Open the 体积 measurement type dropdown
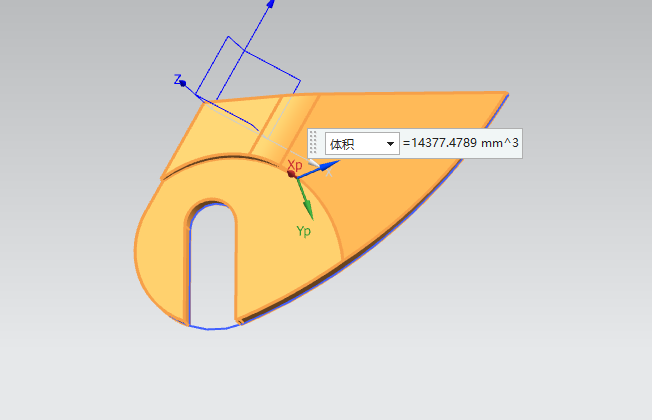 tap(361, 144)
